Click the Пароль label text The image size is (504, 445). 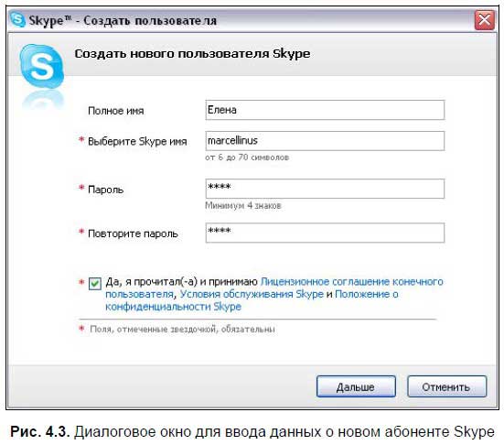pyautogui.click(x=105, y=190)
